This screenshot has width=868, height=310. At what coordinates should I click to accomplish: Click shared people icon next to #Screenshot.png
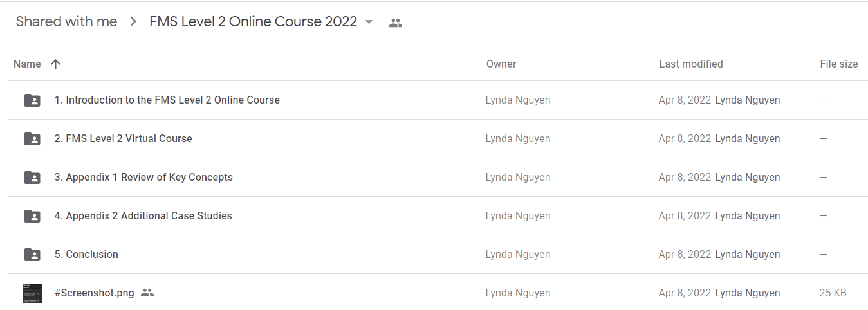(x=147, y=293)
